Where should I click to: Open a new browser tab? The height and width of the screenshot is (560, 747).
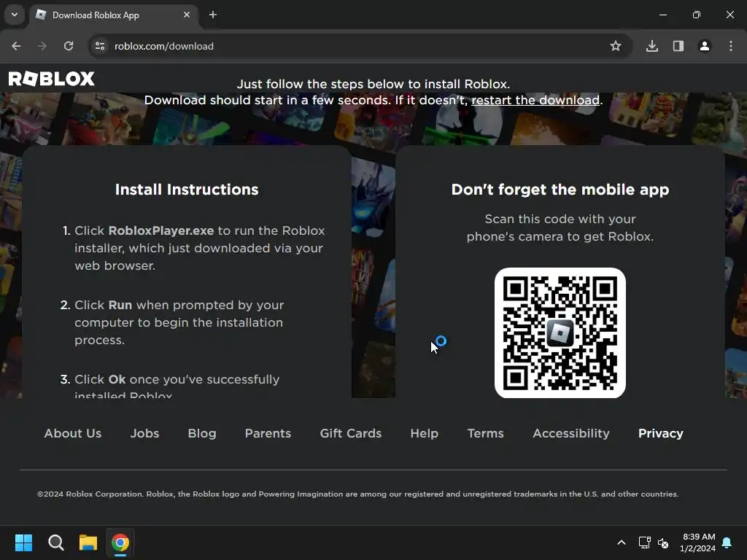(x=213, y=15)
